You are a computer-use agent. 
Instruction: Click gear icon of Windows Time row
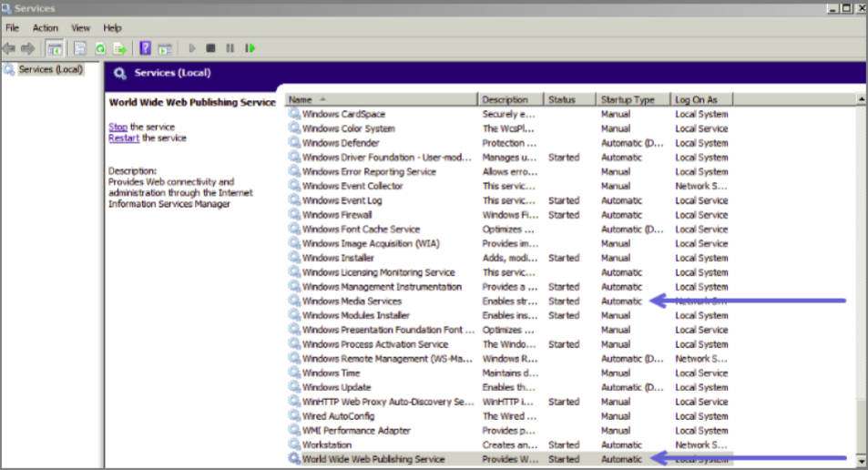click(294, 373)
